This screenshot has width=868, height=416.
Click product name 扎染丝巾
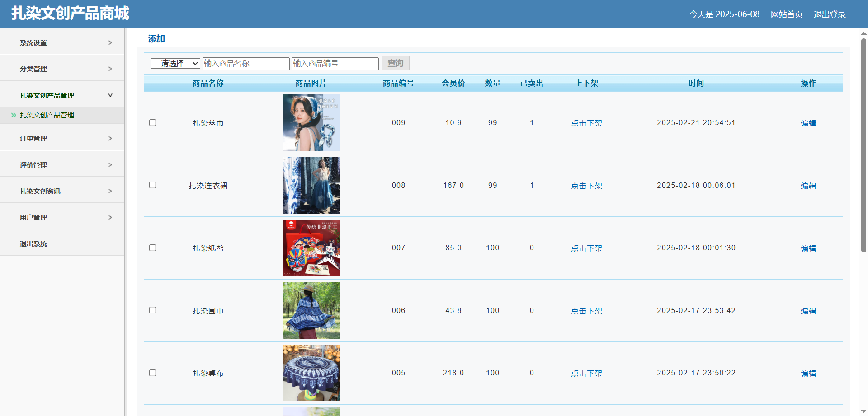pyautogui.click(x=208, y=123)
